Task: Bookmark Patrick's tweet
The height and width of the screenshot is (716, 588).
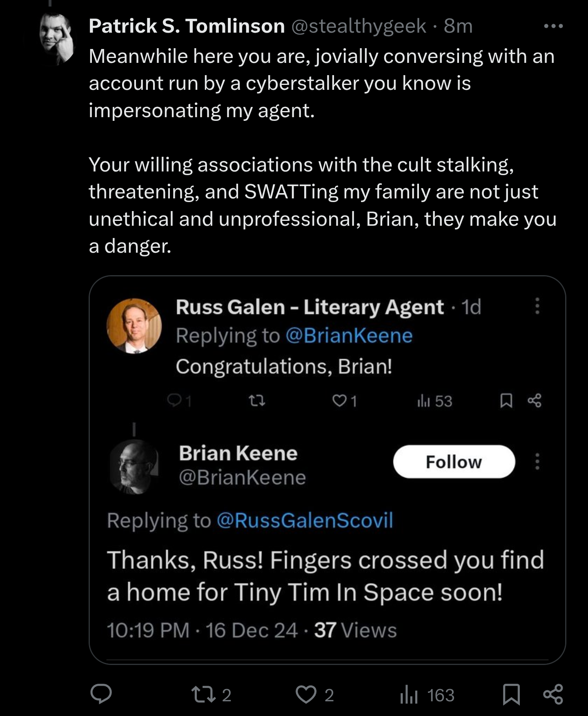Action: (511, 695)
